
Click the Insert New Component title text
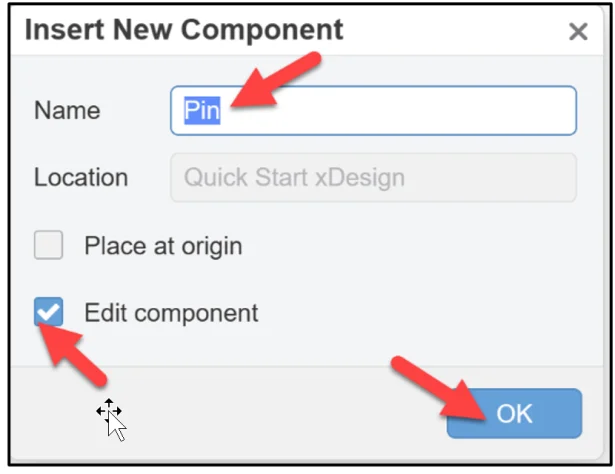click(183, 30)
